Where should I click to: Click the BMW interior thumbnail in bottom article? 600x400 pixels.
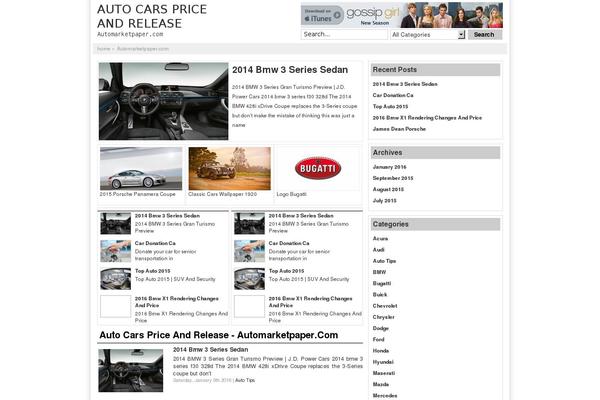point(130,371)
